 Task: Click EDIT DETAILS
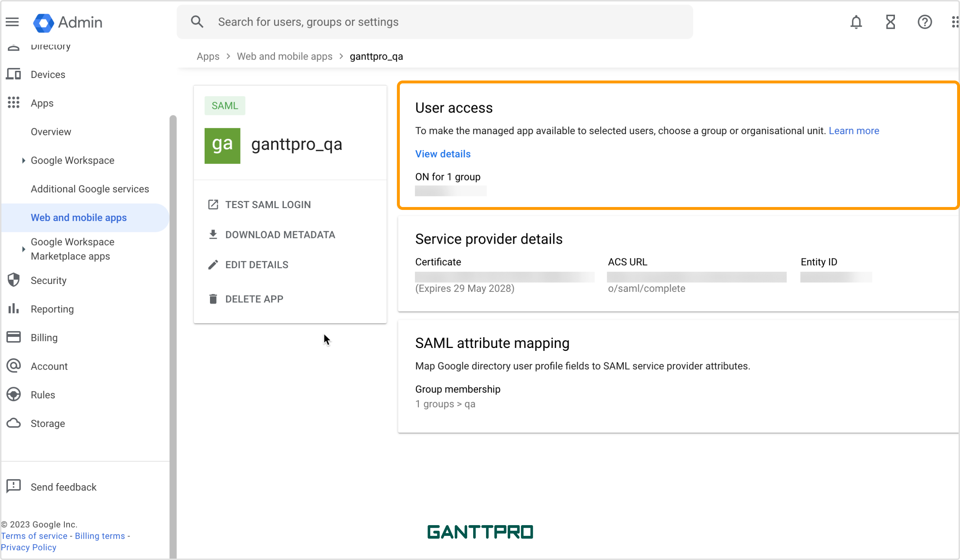click(257, 265)
